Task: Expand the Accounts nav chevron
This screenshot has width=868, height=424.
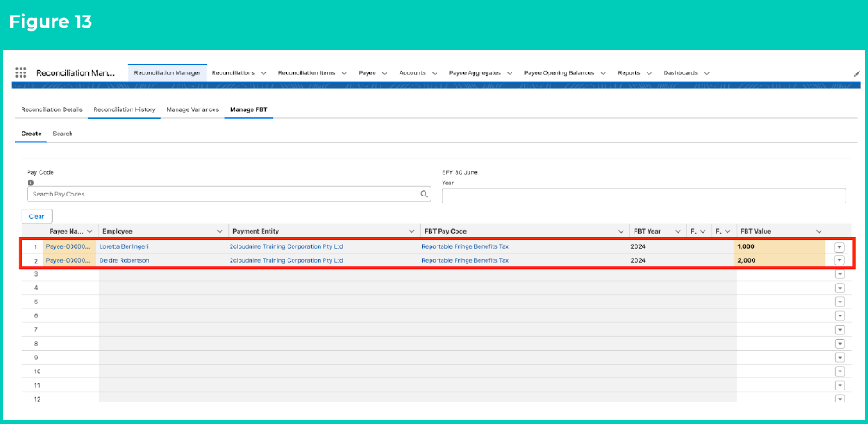Action: (x=435, y=73)
